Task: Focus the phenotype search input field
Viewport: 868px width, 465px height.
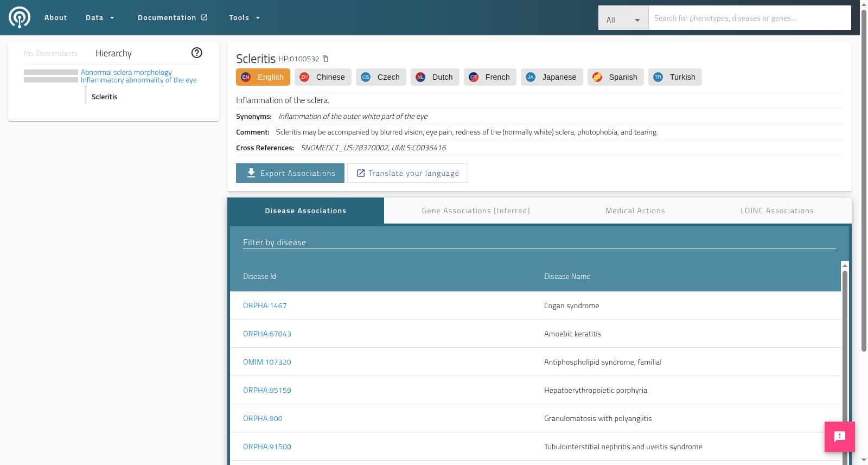Action: (750, 18)
